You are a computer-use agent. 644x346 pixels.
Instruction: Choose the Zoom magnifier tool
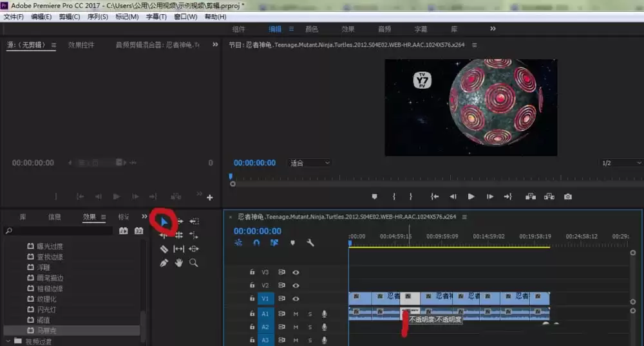pyautogui.click(x=193, y=263)
